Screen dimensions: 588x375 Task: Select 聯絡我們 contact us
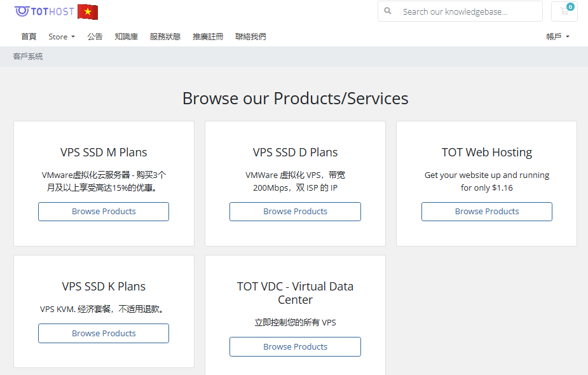(250, 37)
